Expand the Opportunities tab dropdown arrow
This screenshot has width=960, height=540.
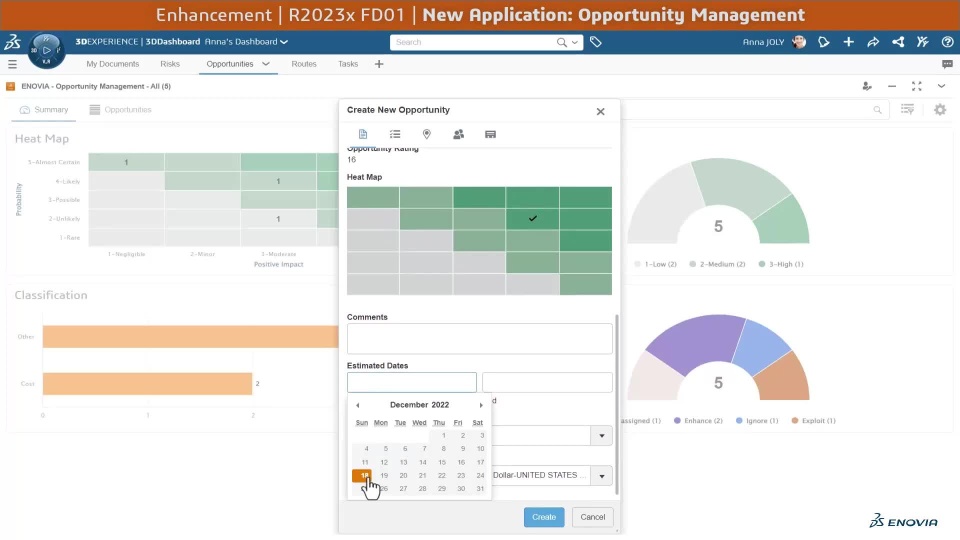(266, 64)
